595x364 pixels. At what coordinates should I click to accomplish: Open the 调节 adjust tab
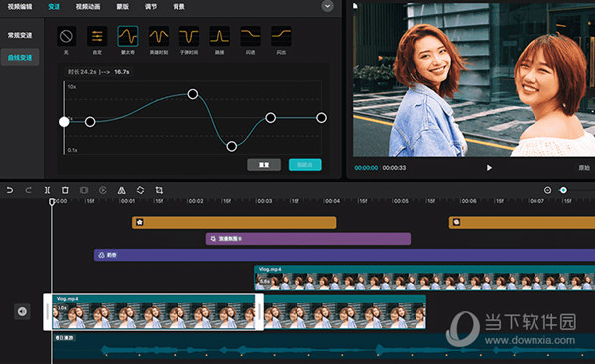click(151, 7)
